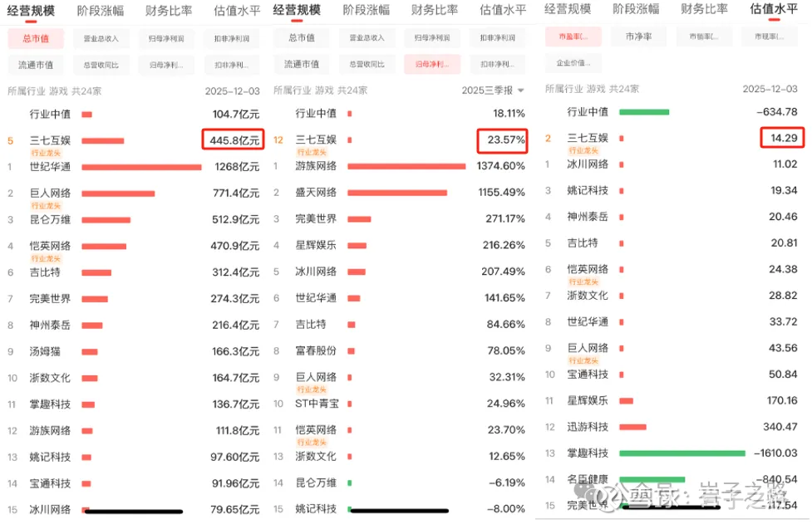Open 昆仑万维 row showing 512.9亿元

pyautogui.click(x=133, y=220)
